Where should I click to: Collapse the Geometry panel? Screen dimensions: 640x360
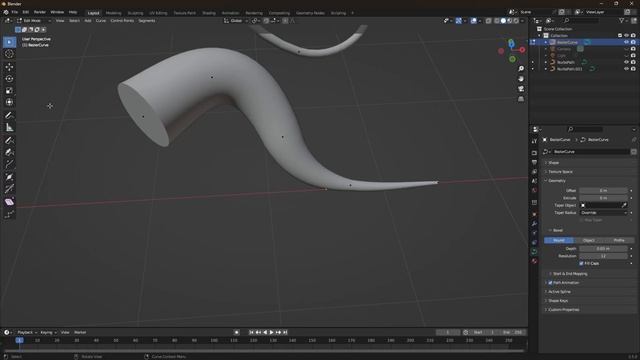pyautogui.click(x=556, y=180)
